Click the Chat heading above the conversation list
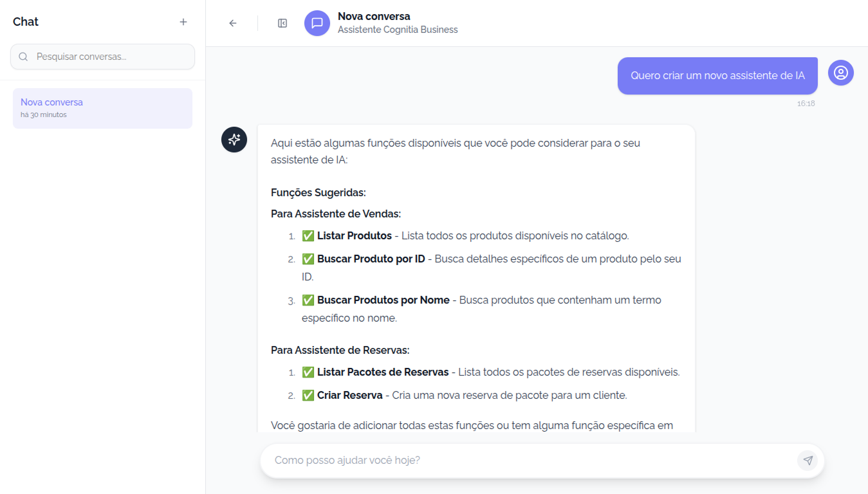Image resolution: width=868 pixels, height=494 pixels. tap(25, 21)
